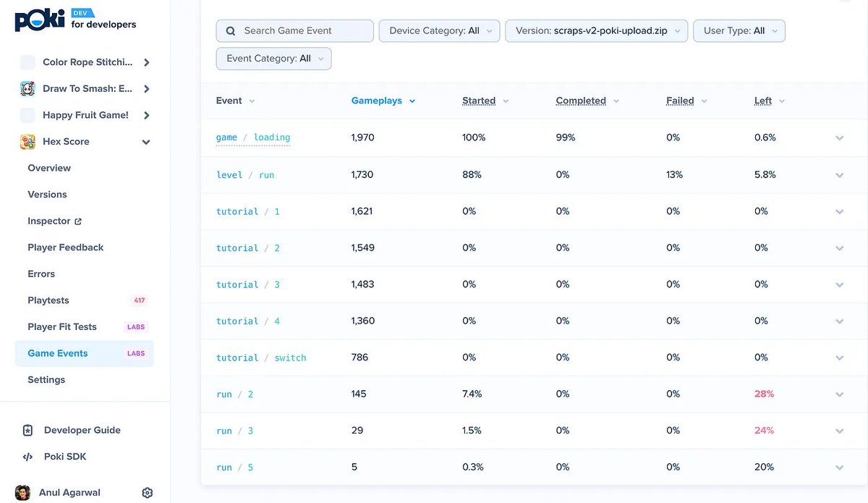This screenshot has height=503, width=868.
Task: Open Player Feedback in the sidebar
Action: click(66, 248)
